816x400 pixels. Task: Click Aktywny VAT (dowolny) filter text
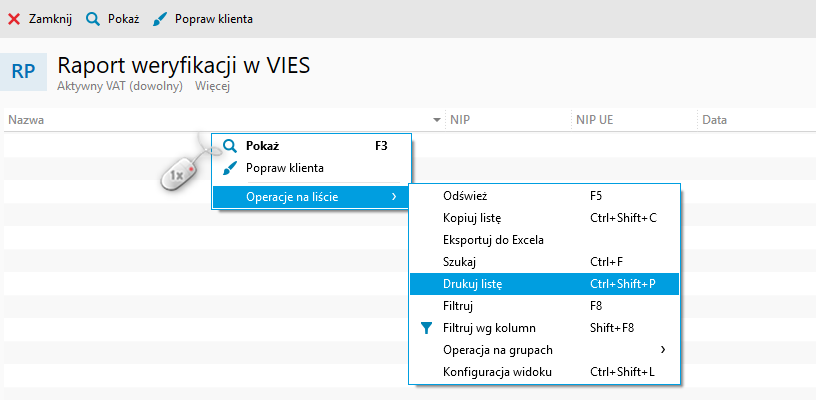(x=120, y=87)
